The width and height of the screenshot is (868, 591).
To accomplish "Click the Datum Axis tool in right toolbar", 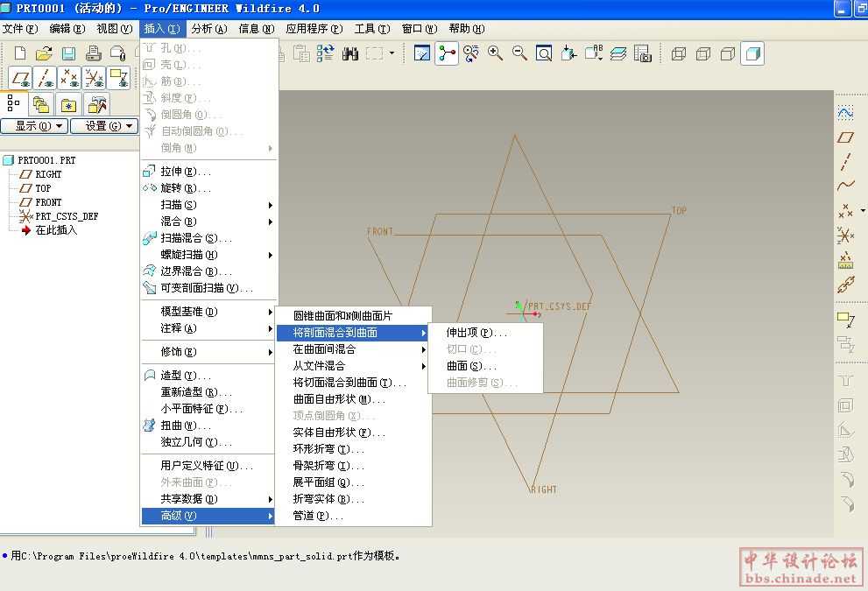I will click(x=845, y=162).
